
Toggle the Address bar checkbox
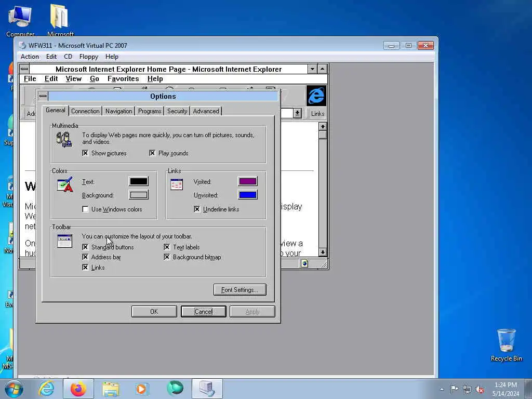[x=85, y=257]
